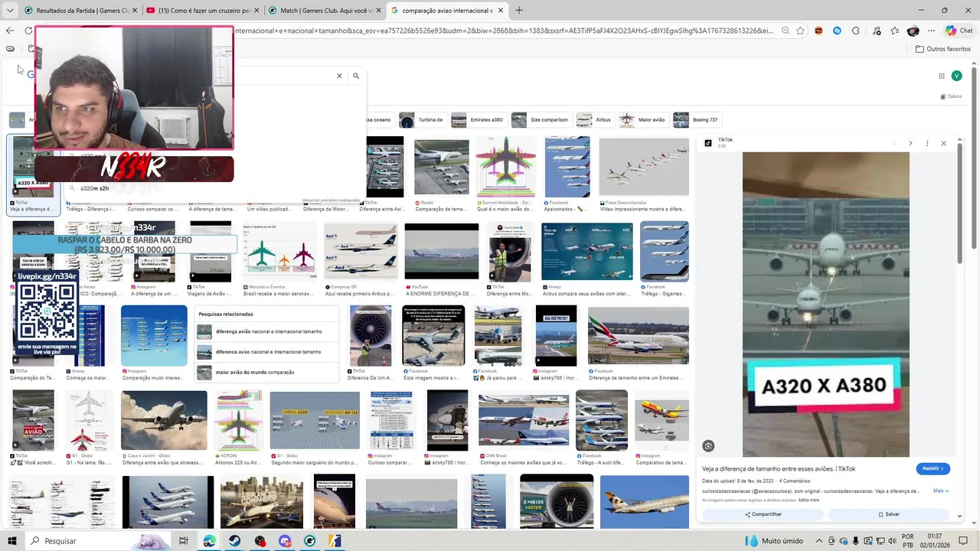This screenshot has height=551, width=980.
Task: Click the search magnifier button
Action: 356,76
